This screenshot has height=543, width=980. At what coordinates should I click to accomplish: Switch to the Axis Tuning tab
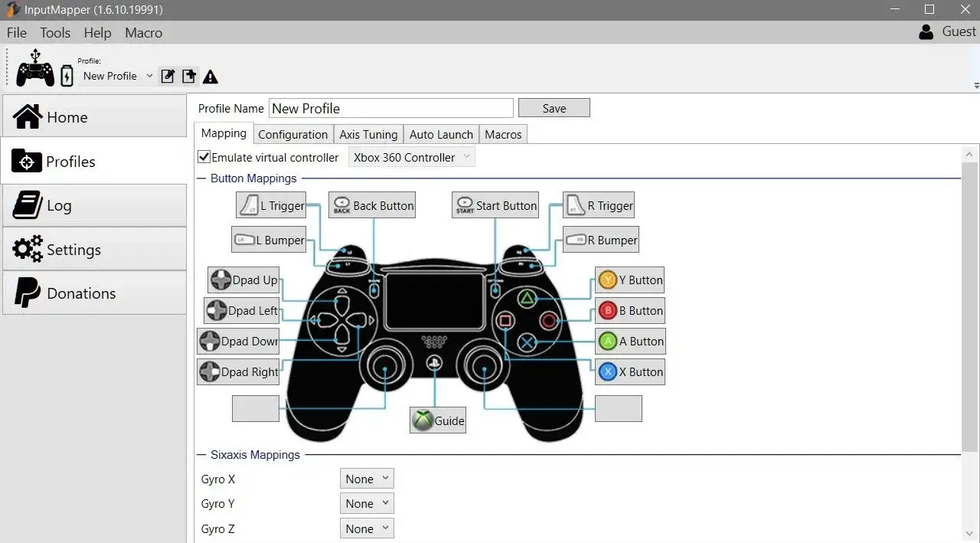click(x=368, y=134)
